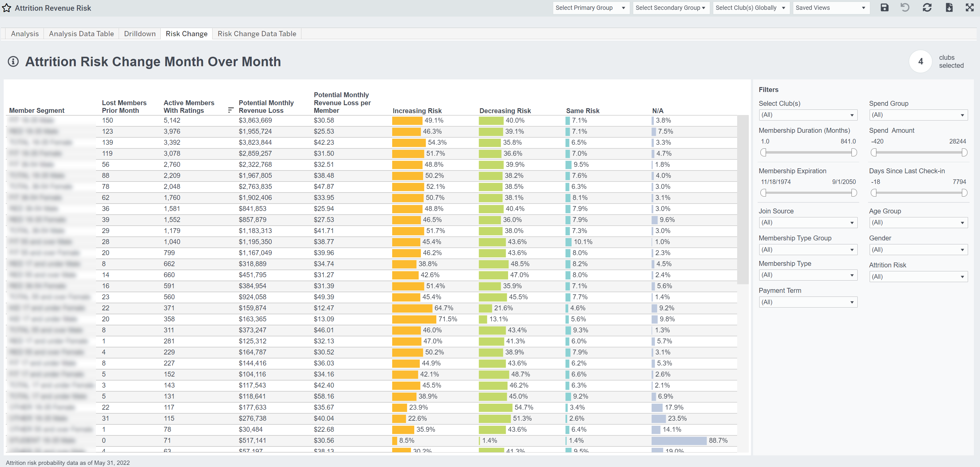Open the Gender filter dropdown
Viewport: 980px width, 467px height.
click(918, 250)
